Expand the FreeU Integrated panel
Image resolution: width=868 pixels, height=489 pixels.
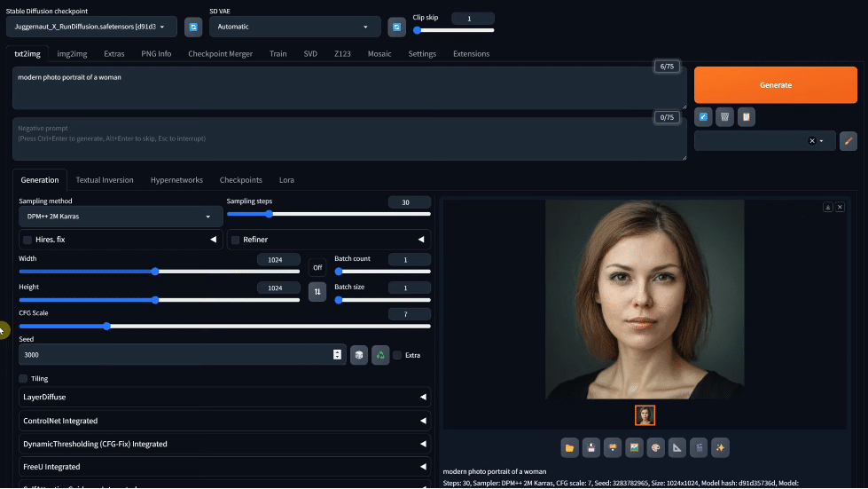pyautogui.click(x=224, y=467)
